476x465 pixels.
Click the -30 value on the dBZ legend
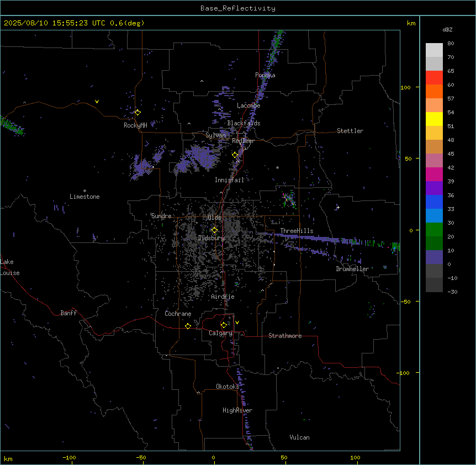click(452, 292)
